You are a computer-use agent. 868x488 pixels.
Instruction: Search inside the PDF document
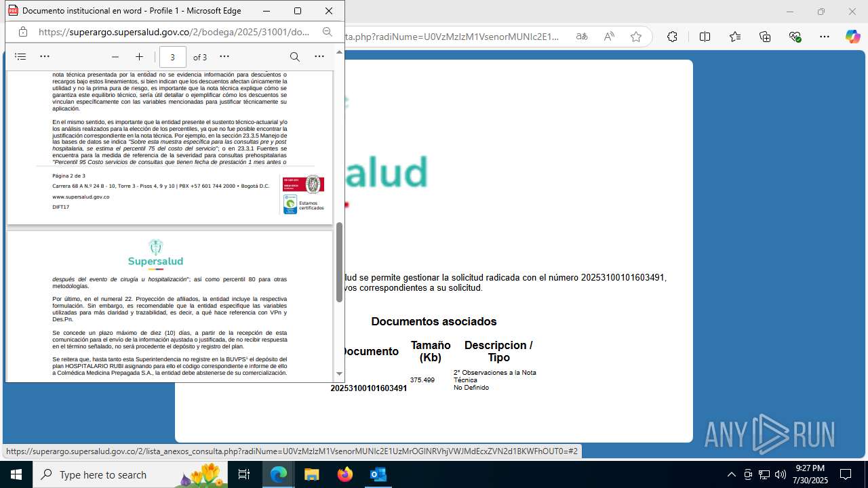pyautogui.click(x=295, y=57)
